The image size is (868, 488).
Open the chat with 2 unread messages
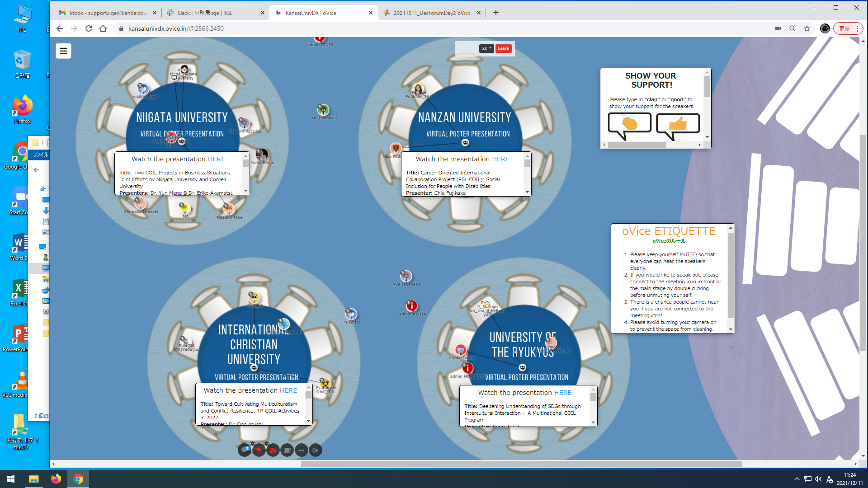245,450
